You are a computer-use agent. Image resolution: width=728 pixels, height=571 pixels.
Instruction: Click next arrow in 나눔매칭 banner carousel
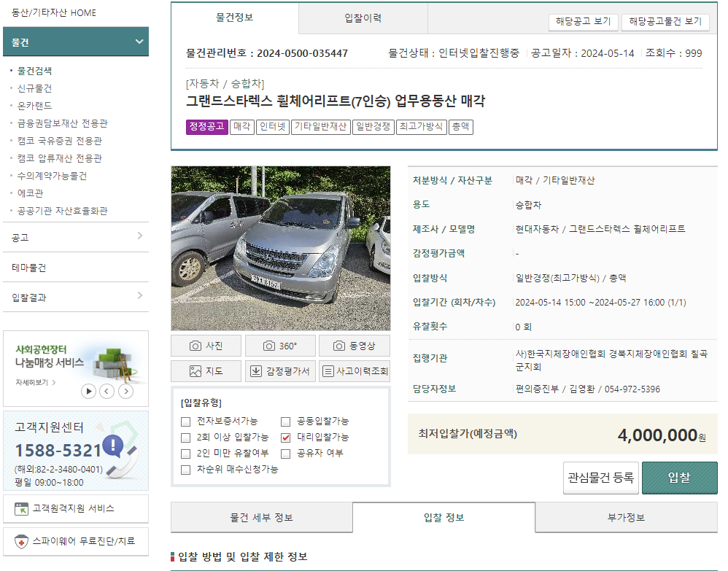[x=125, y=391]
